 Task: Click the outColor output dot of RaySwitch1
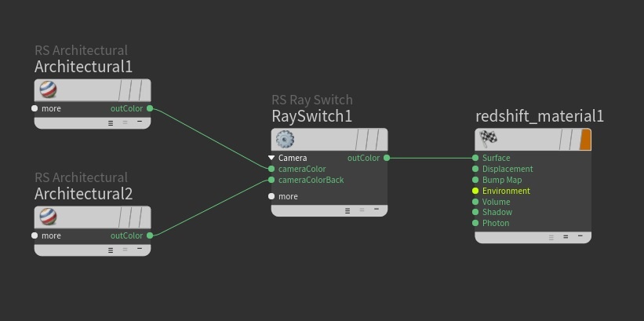click(387, 158)
